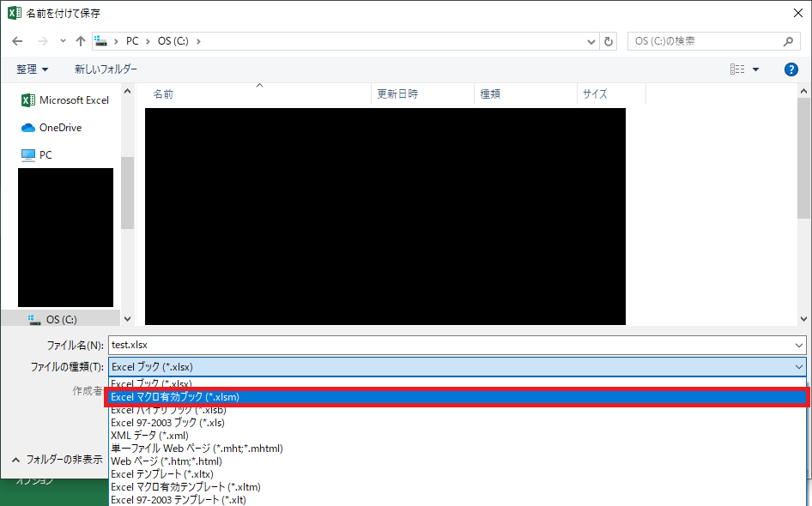Expand chevron after OS (C:) breadcrumb
812x506 pixels.
click(x=198, y=41)
